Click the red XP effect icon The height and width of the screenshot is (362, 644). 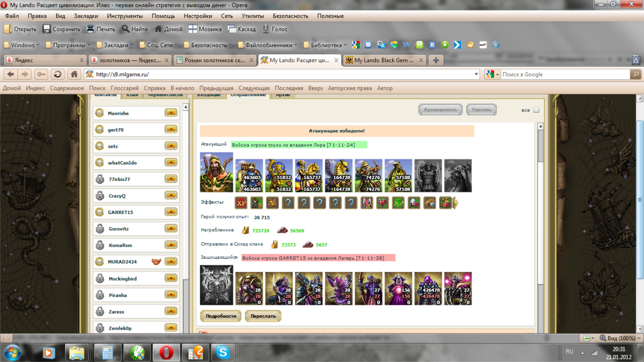[x=241, y=203]
